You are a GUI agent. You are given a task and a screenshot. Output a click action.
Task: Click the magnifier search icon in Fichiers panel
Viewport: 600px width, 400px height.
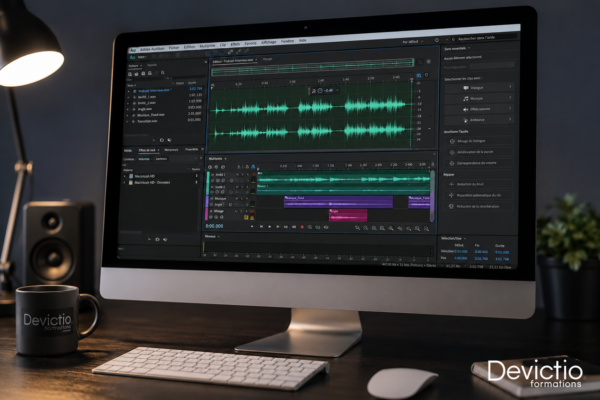[163, 72]
